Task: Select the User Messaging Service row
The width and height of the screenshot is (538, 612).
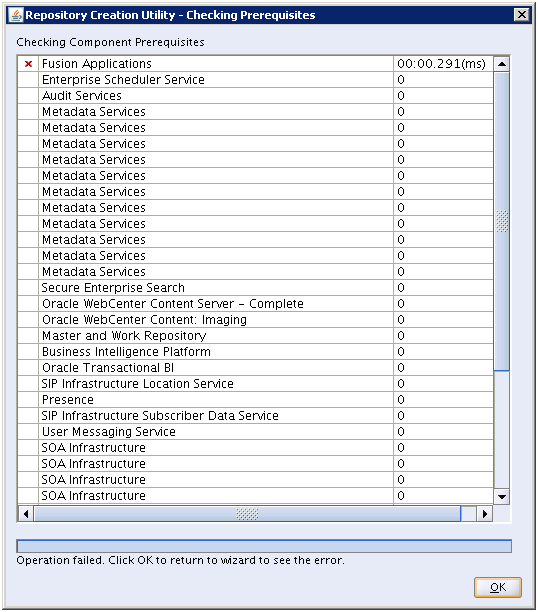Action: [255, 432]
